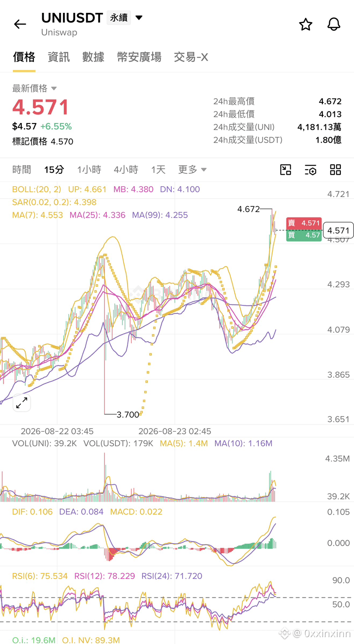Open the 更多 timeframe dropdown
The height and width of the screenshot is (644, 354).
[x=192, y=170]
